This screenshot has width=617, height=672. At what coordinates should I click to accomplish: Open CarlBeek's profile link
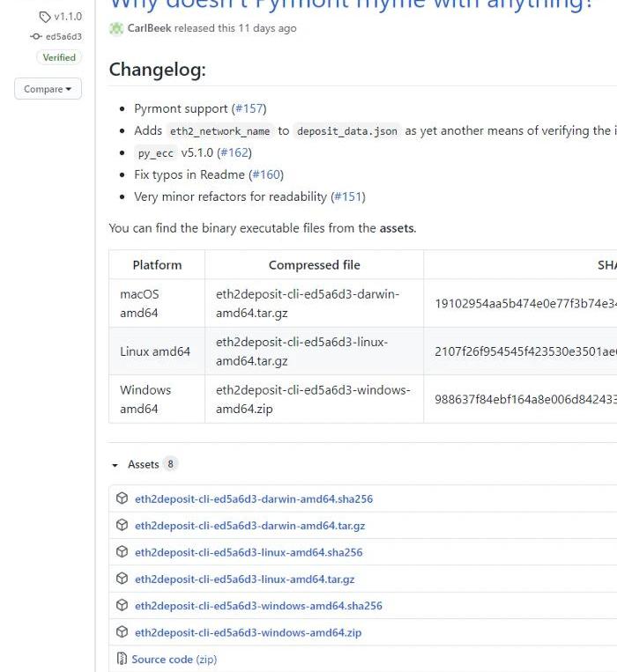[x=149, y=28]
